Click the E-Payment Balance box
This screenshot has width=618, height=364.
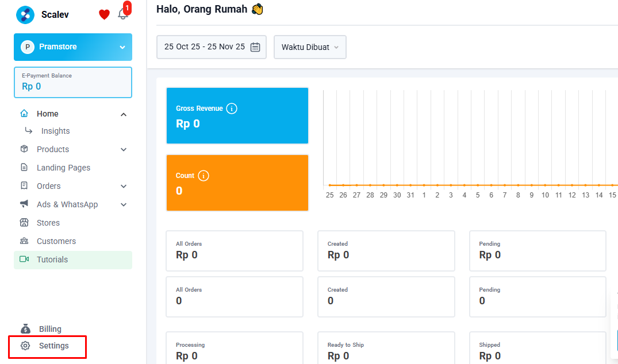click(x=73, y=83)
